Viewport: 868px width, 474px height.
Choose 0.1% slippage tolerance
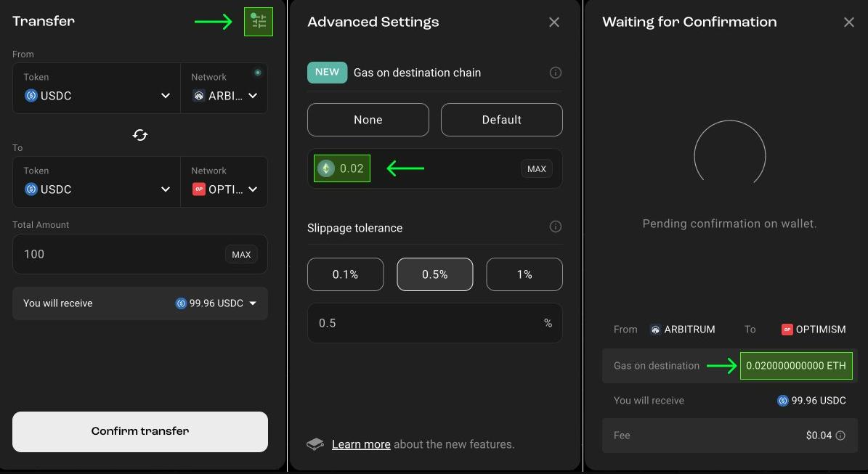pos(345,274)
